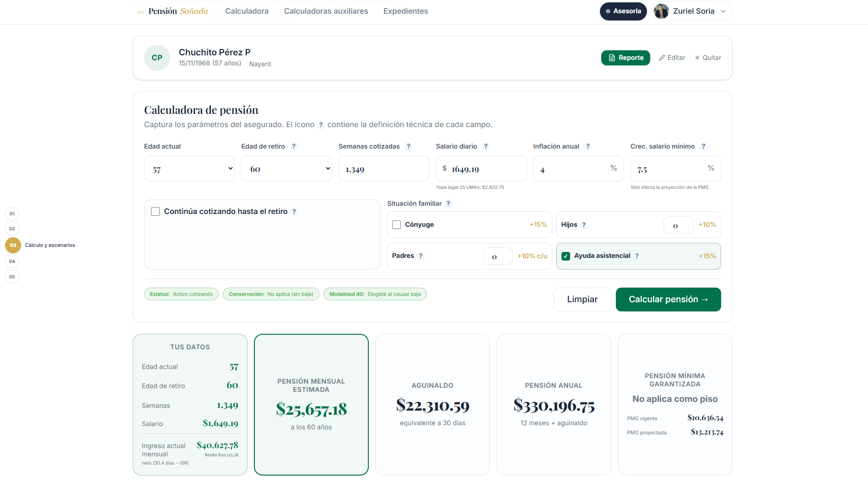Viewport: 868px width, 481px height.
Task: Open help icon for Situación familiar
Action: pyautogui.click(x=448, y=203)
